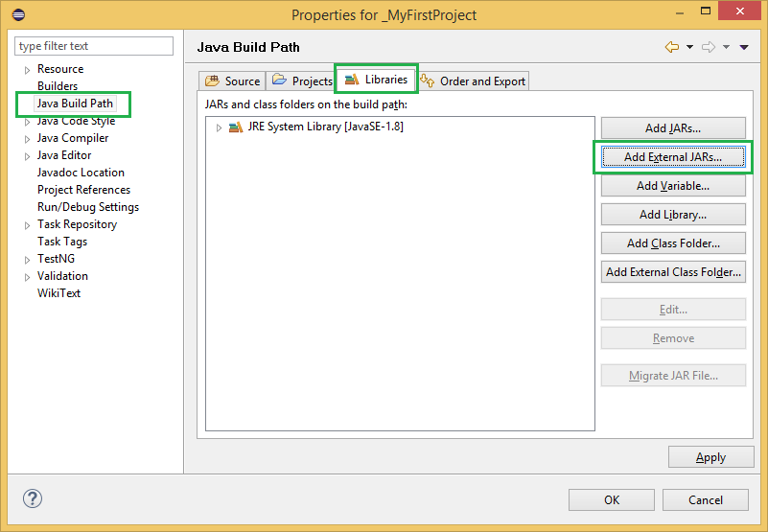Open the Projects tab
768x532 pixels.
302,81
